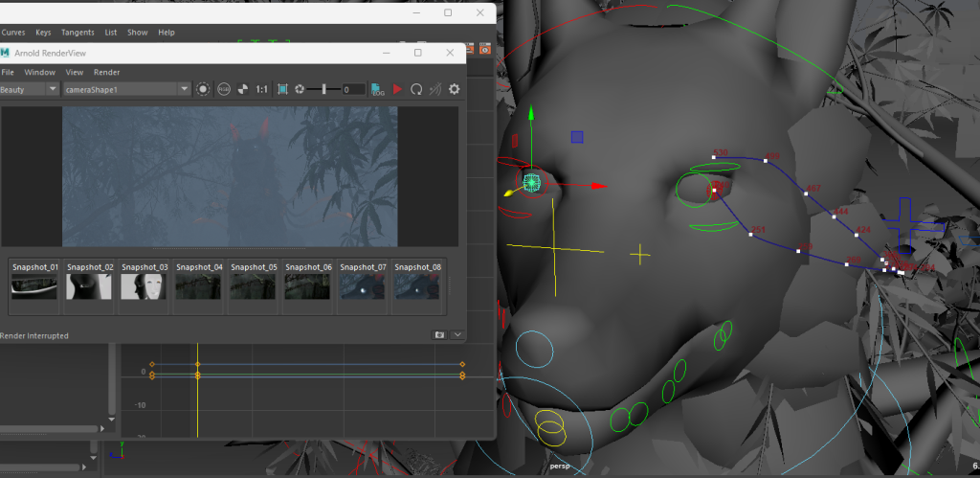Select the Snapshot_08 thumbnail
Screen dimensions: 980x478
(x=417, y=286)
